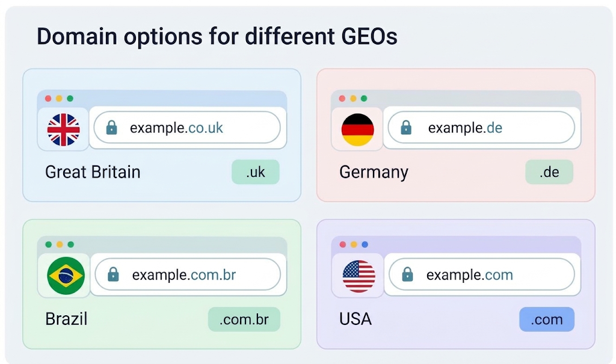Choose the .com.br domain badge
616x364 pixels.
pyautogui.click(x=244, y=319)
